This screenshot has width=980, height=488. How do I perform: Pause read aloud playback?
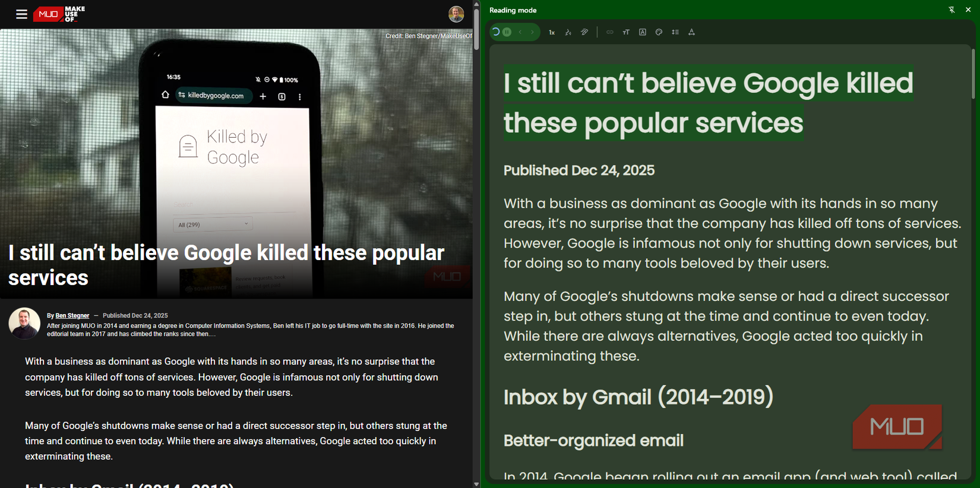pos(507,32)
